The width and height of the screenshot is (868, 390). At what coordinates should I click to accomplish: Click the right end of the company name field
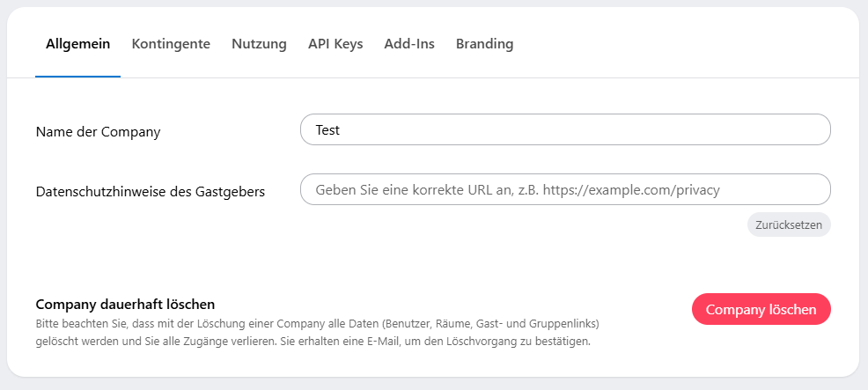[810, 129]
